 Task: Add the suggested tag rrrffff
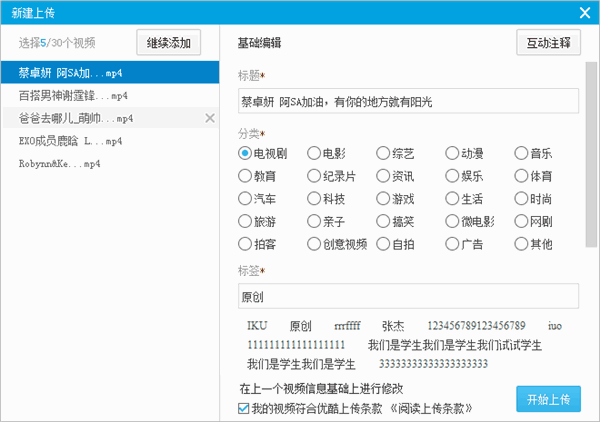click(347, 326)
